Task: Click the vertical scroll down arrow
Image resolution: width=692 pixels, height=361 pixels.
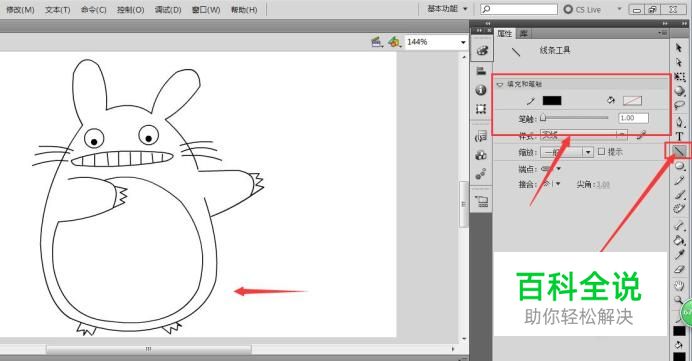Action: pyautogui.click(x=463, y=339)
